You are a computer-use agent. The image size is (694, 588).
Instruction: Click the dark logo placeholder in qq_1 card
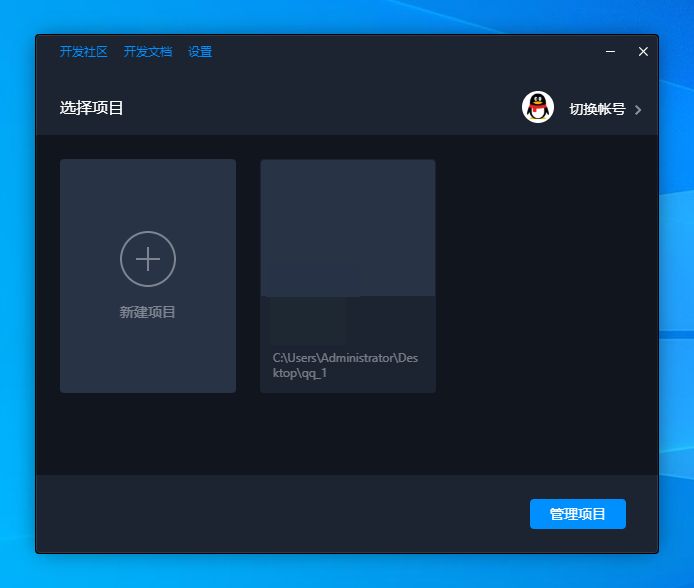(x=308, y=318)
